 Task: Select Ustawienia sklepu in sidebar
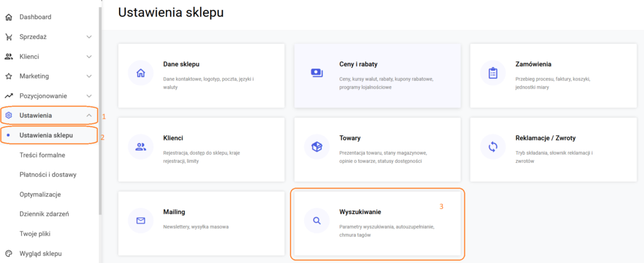pyautogui.click(x=46, y=135)
